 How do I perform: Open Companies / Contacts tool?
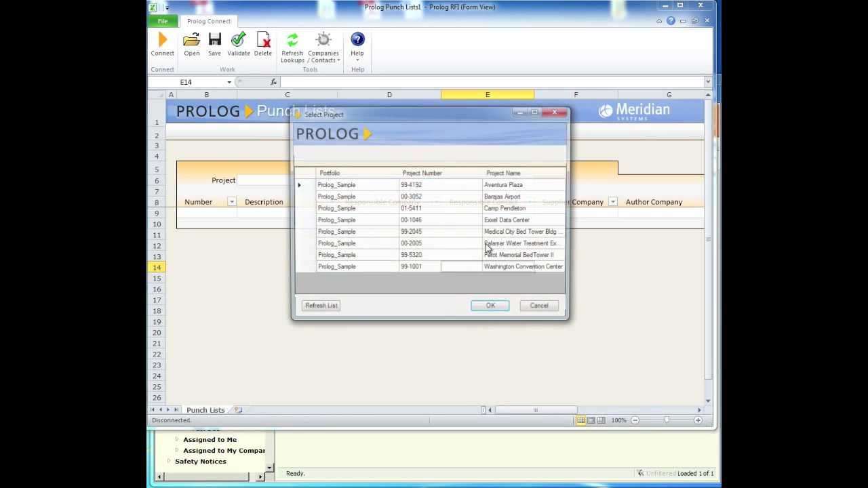[323, 47]
